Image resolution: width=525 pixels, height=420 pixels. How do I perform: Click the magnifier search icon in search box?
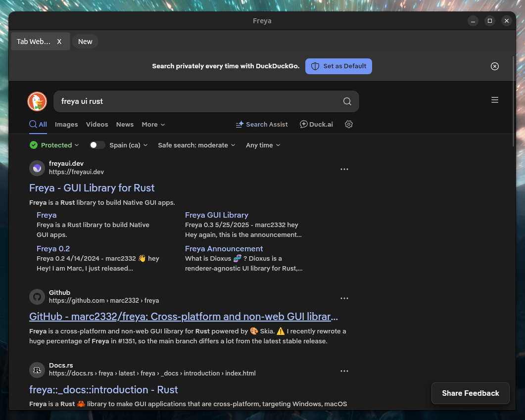(x=347, y=101)
